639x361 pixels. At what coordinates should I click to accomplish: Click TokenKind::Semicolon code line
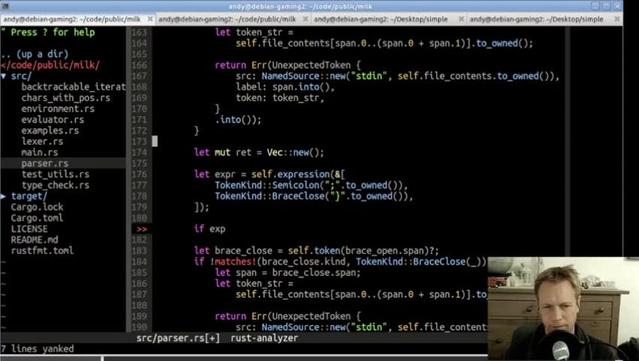(312, 185)
